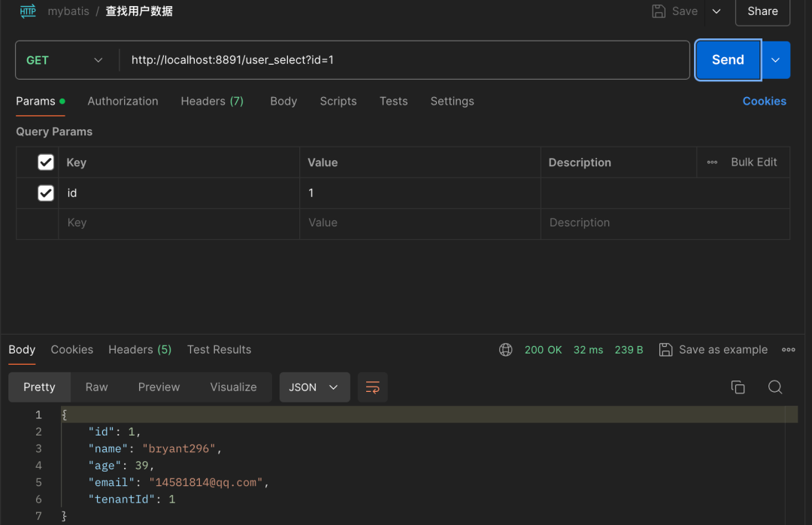This screenshot has height=525, width=812.
Task: Click the request URL input field
Action: (404, 60)
